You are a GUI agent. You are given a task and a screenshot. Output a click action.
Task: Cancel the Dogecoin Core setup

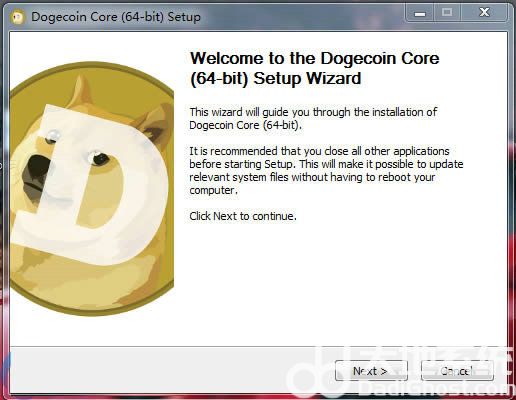[x=457, y=370]
